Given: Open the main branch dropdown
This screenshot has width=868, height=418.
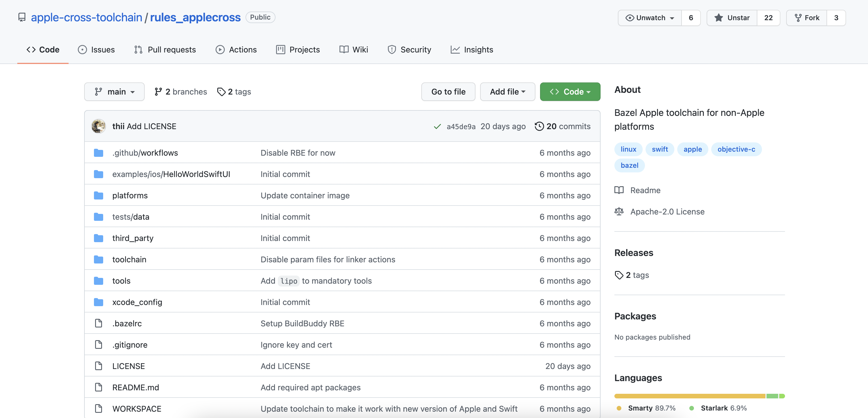Looking at the screenshot, I should click(114, 92).
